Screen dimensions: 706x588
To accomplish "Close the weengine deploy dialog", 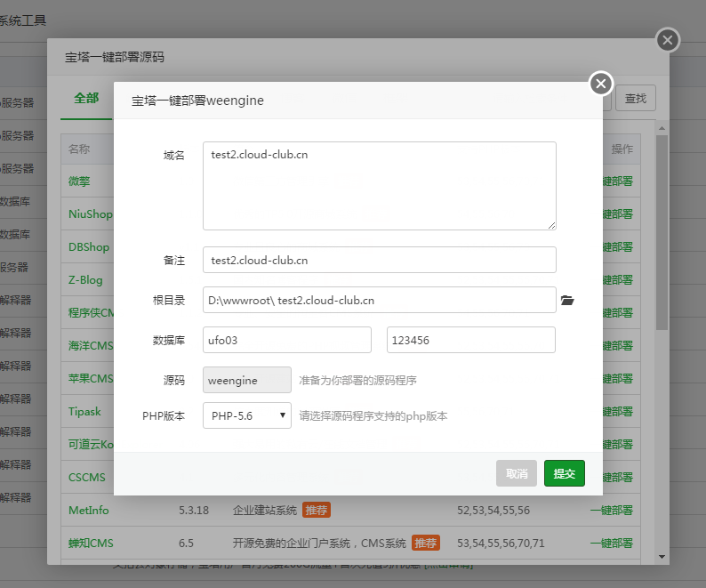I will pyautogui.click(x=601, y=84).
